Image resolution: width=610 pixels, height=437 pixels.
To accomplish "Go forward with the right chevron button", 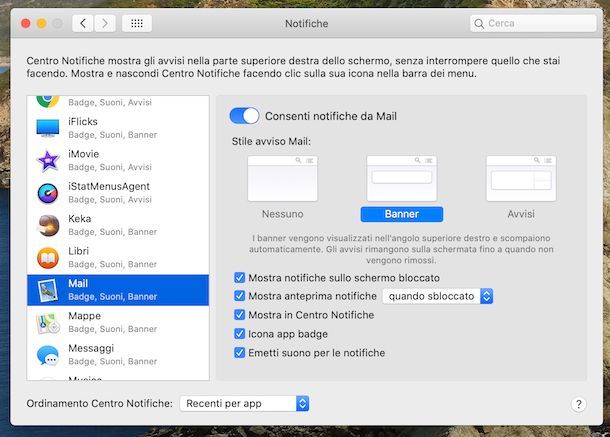I will [105, 23].
